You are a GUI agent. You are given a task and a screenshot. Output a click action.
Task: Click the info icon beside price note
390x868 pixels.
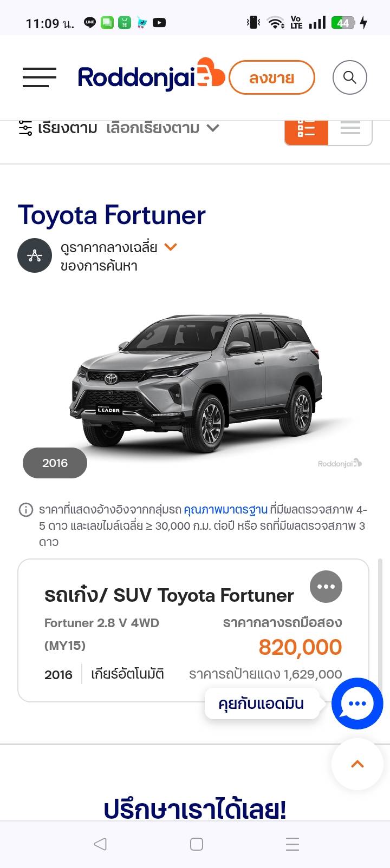coord(26,510)
